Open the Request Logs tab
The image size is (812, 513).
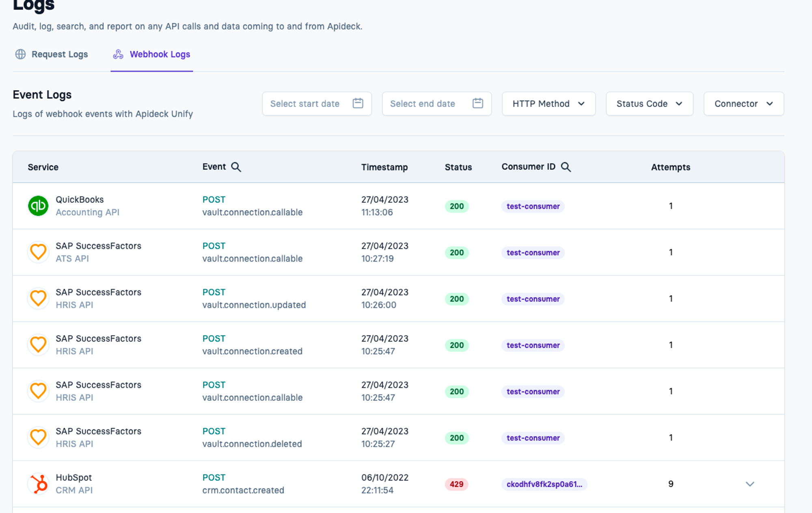(52, 54)
